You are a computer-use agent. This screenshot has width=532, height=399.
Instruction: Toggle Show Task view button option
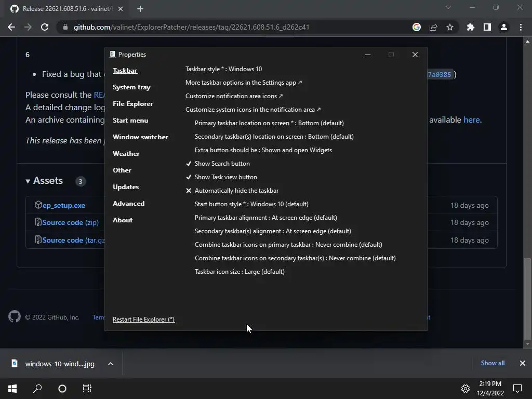[221, 177]
